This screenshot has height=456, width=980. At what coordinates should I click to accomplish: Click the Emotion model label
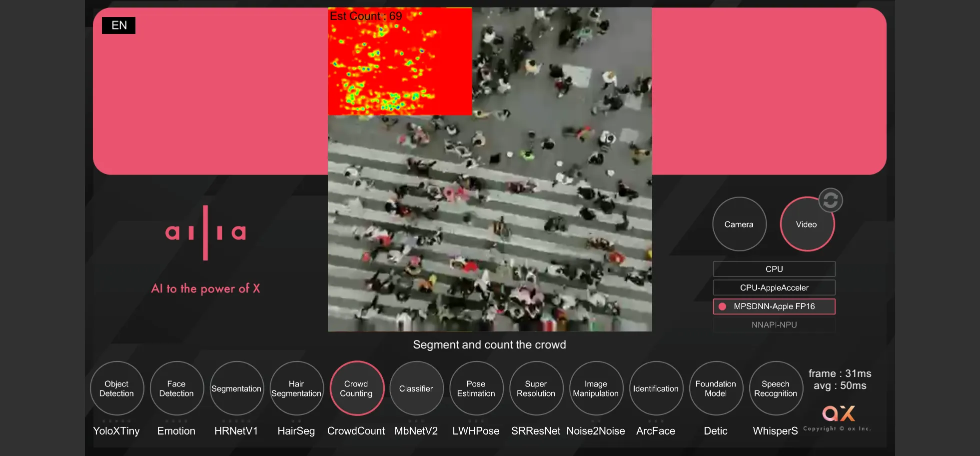pos(176,431)
